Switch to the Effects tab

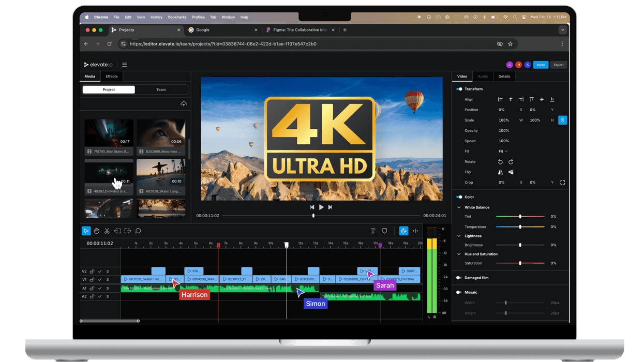(112, 77)
